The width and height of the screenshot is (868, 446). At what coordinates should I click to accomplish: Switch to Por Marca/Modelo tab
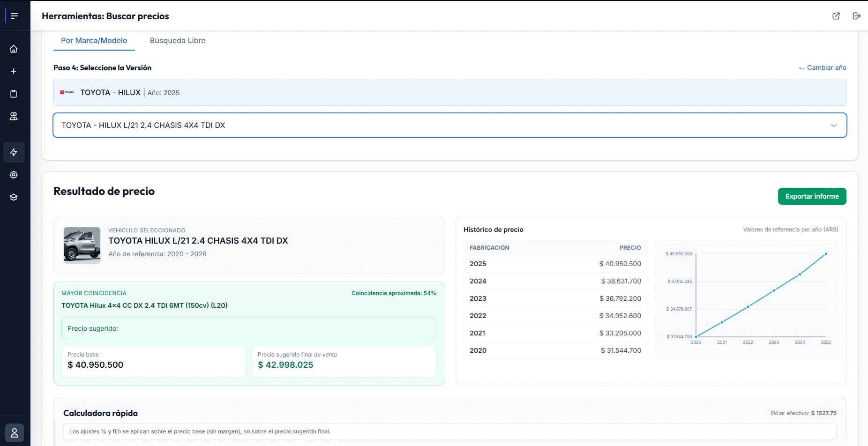pyautogui.click(x=94, y=40)
